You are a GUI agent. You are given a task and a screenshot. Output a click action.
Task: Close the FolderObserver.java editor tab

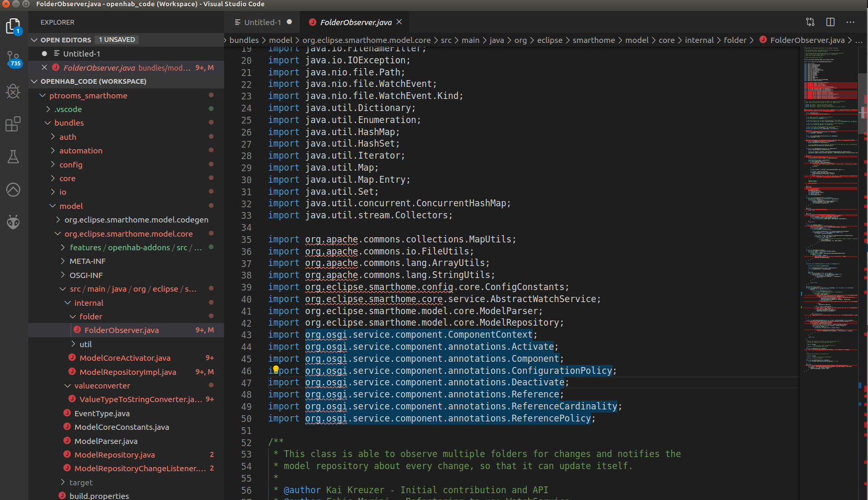399,22
